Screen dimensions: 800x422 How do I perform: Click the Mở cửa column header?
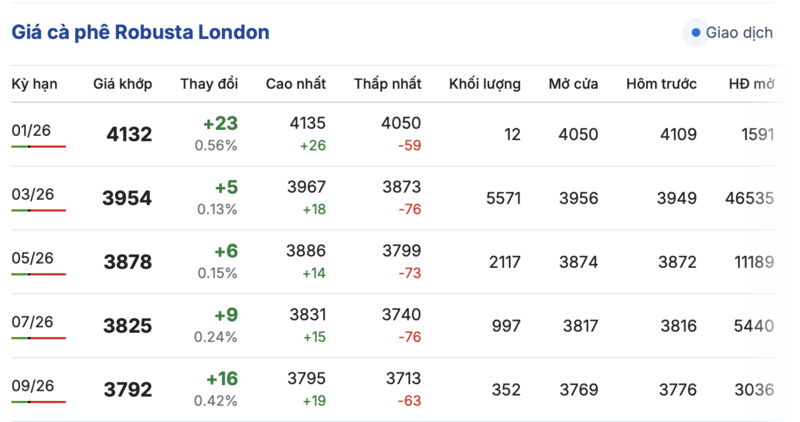[574, 84]
